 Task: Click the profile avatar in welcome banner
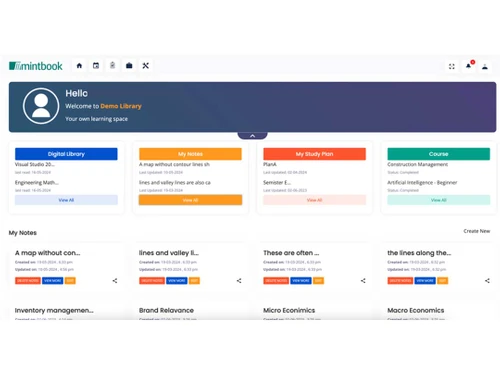[41, 106]
